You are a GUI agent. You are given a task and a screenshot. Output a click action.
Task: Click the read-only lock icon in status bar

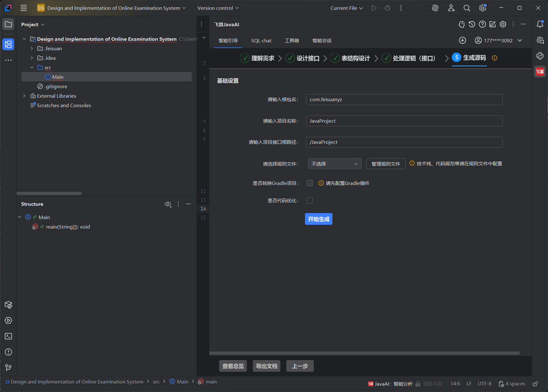pyautogui.click(x=535, y=384)
